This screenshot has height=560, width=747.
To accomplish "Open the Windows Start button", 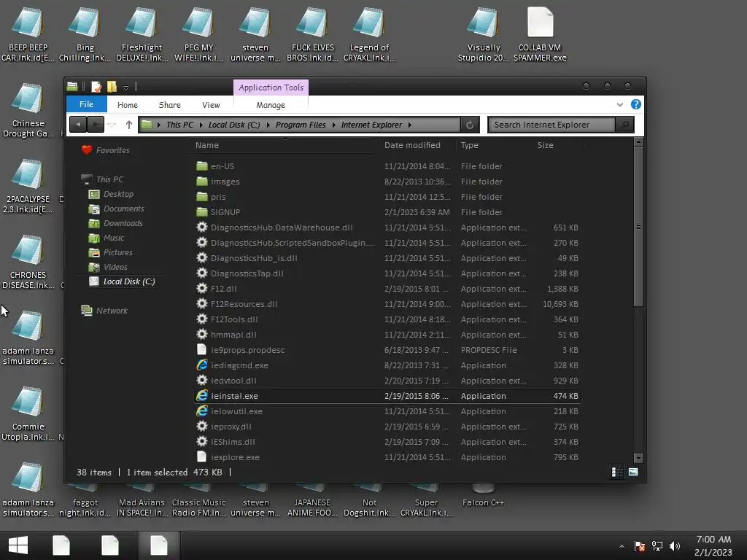I will [x=18, y=545].
